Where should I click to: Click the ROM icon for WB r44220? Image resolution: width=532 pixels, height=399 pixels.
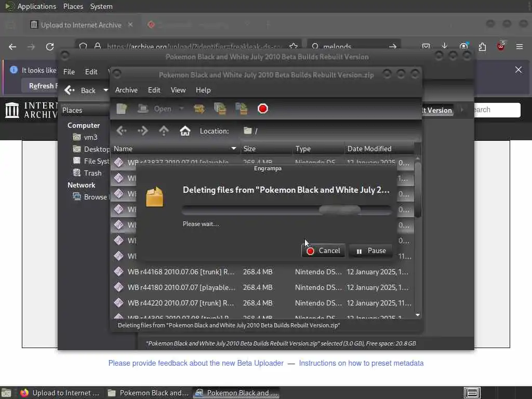119,303
